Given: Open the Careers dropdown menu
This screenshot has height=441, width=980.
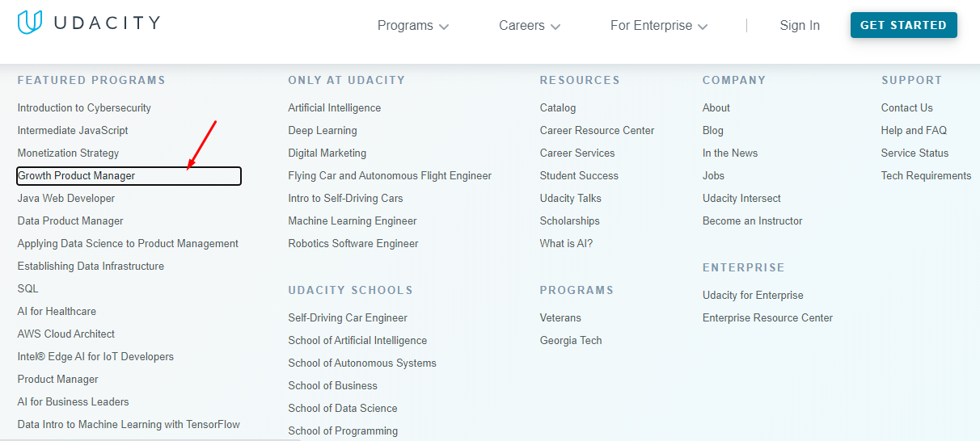Looking at the screenshot, I should 530,26.
